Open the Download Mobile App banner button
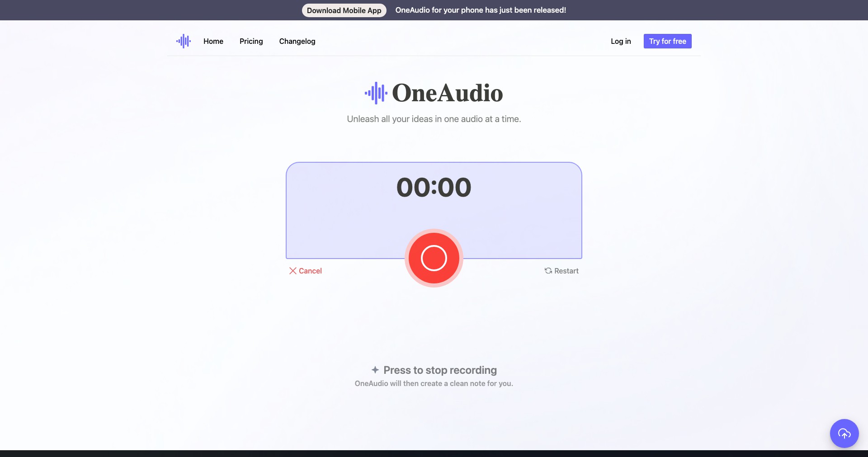Image resolution: width=868 pixels, height=457 pixels. point(344,10)
